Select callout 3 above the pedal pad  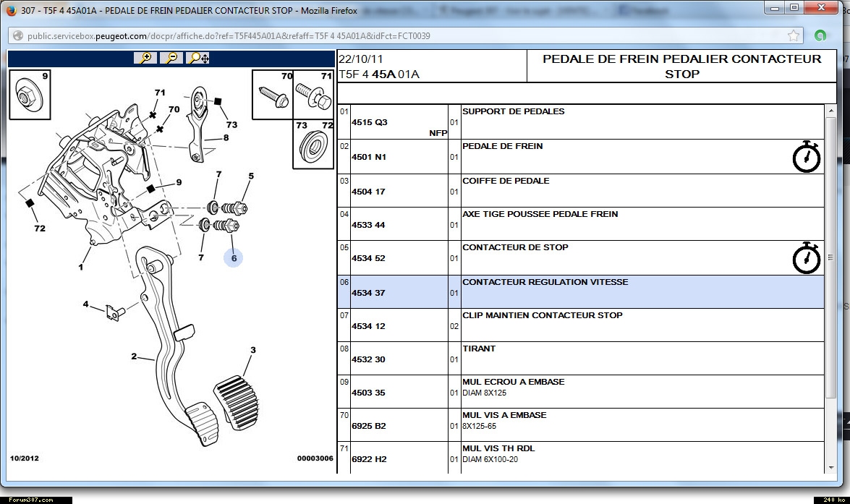252,350
